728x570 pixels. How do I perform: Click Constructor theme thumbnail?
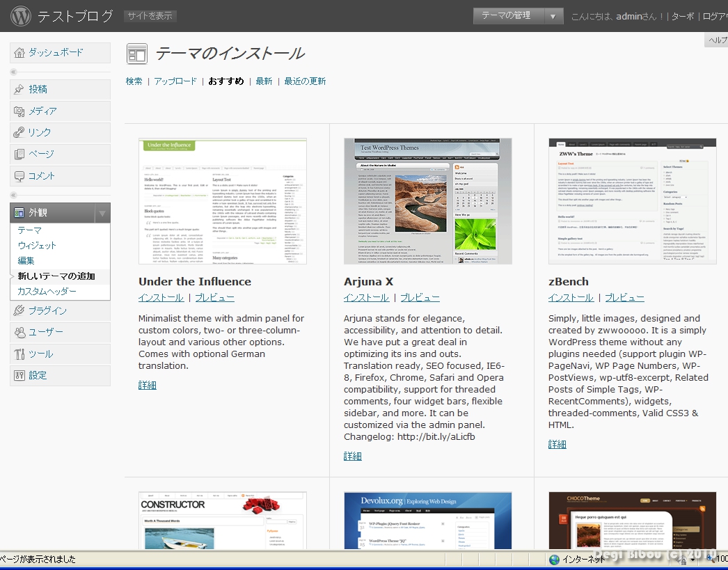coord(223,521)
